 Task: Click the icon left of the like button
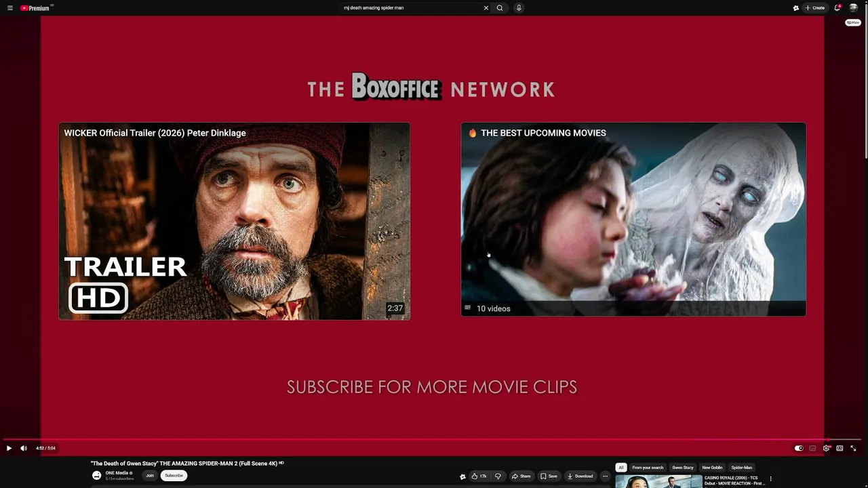pyautogui.click(x=462, y=476)
